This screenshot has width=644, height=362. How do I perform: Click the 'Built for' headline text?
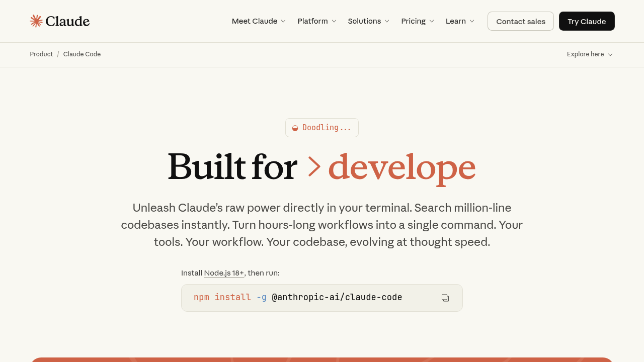232,167
